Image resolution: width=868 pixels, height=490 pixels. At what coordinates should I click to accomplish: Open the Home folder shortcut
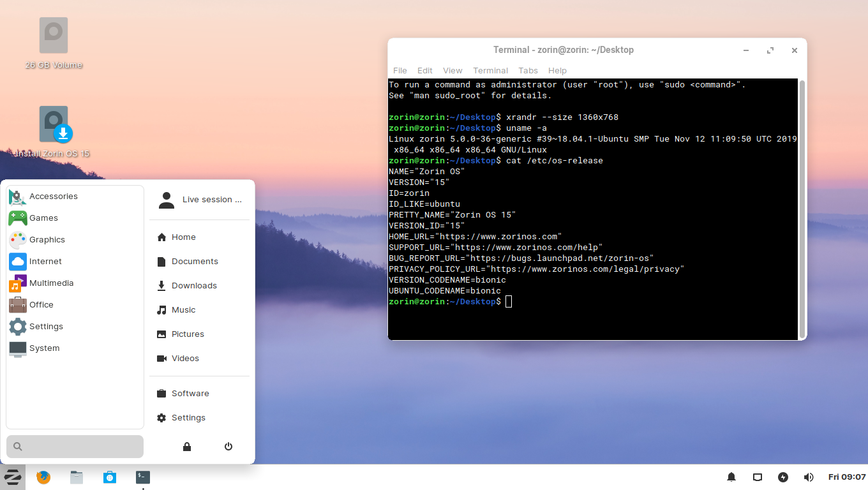[x=200, y=237]
